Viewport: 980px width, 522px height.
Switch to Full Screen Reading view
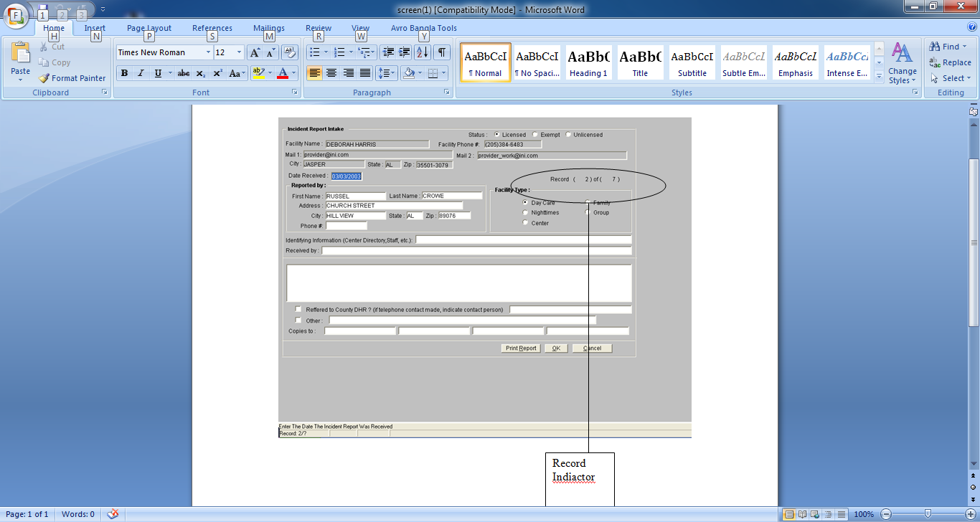(x=801, y=514)
